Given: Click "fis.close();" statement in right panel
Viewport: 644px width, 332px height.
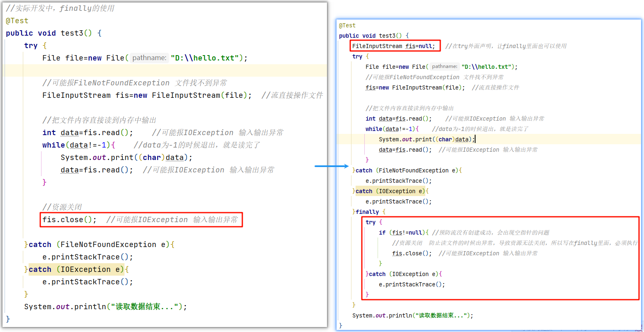Looking at the screenshot, I should click(412, 253).
